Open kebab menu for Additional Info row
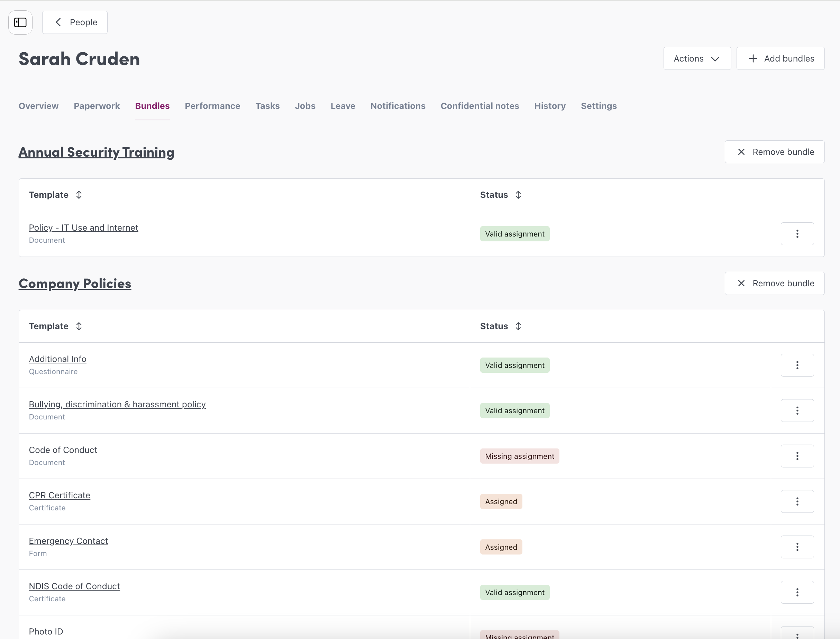840x639 pixels. pyautogui.click(x=797, y=365)
